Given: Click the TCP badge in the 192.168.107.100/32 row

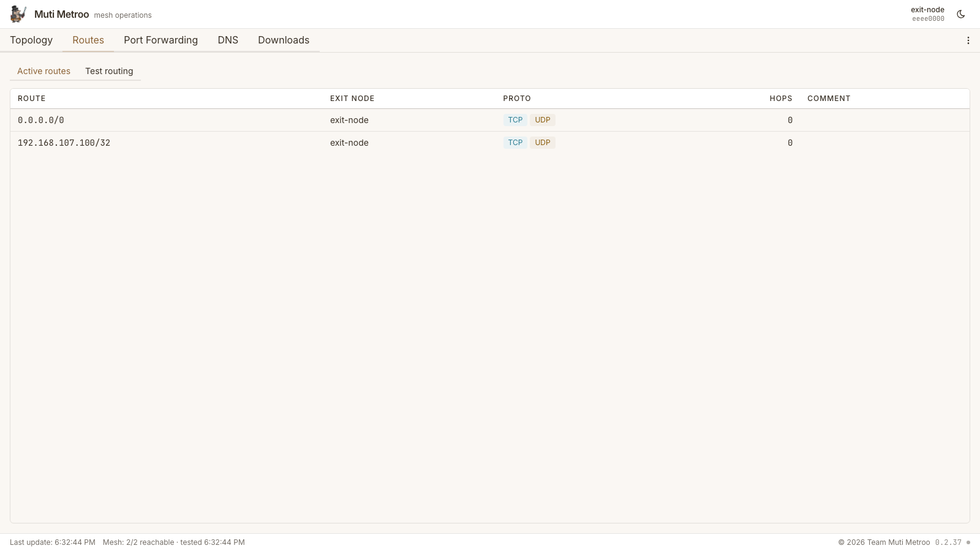Looking at the screenshot, I should point(515,143).
